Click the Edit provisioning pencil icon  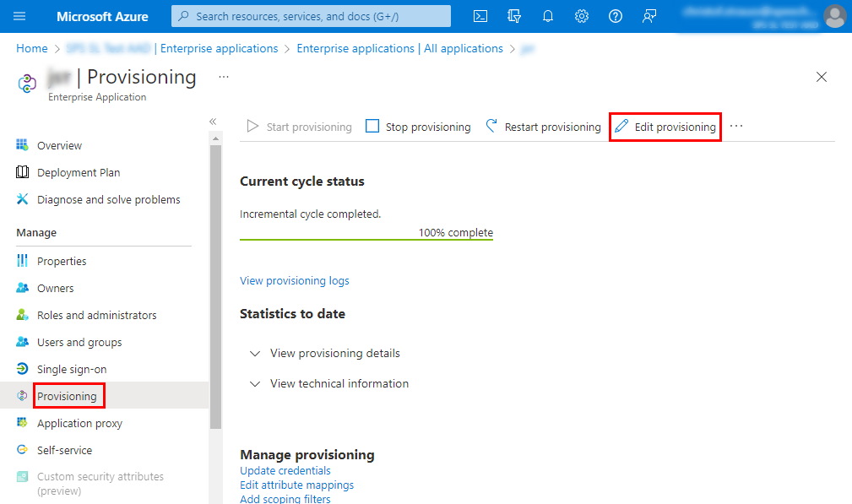[621, 126]
